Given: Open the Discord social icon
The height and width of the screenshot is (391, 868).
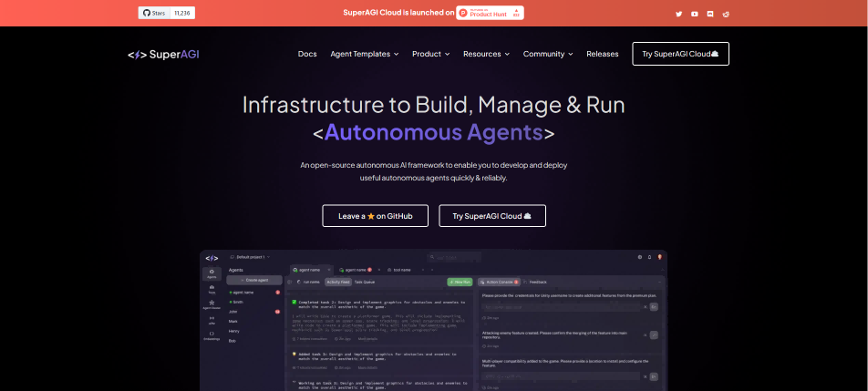Looking at the screenshot, I should 710,14.
